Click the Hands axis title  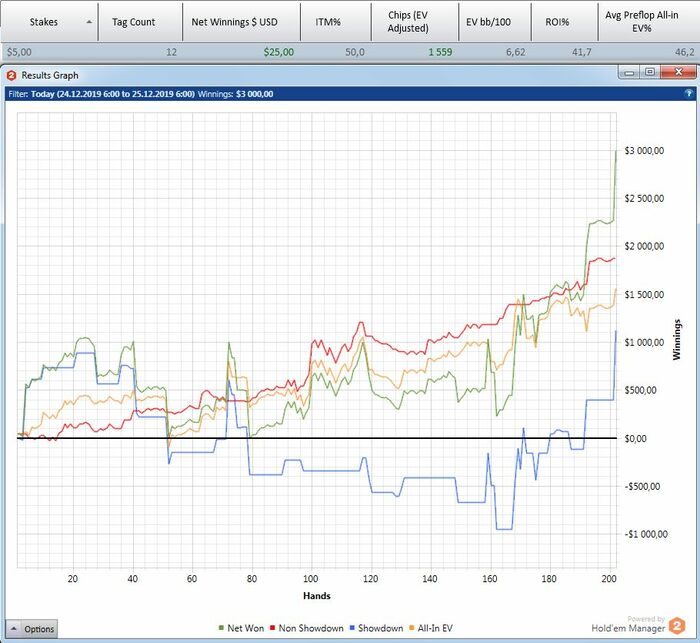(317, 596)
